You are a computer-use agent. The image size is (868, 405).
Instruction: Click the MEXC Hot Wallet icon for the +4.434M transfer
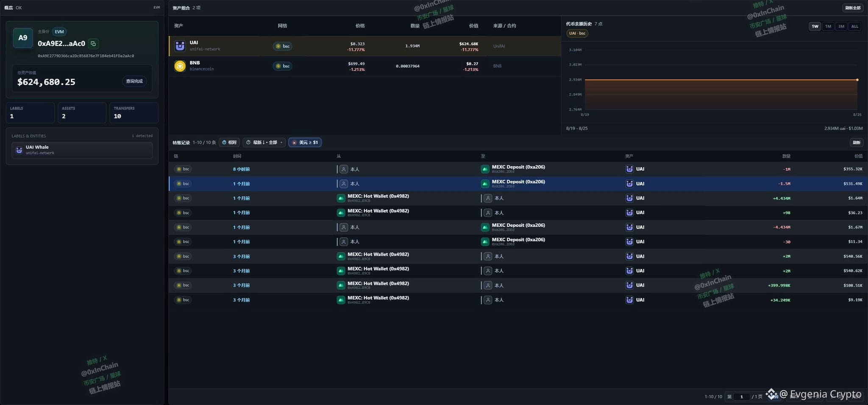341,198
